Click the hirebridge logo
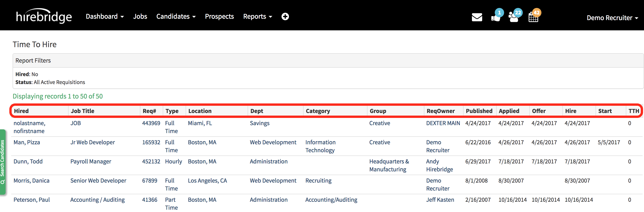The width and height of the screenshot is (644, 212). coord(44,17)
